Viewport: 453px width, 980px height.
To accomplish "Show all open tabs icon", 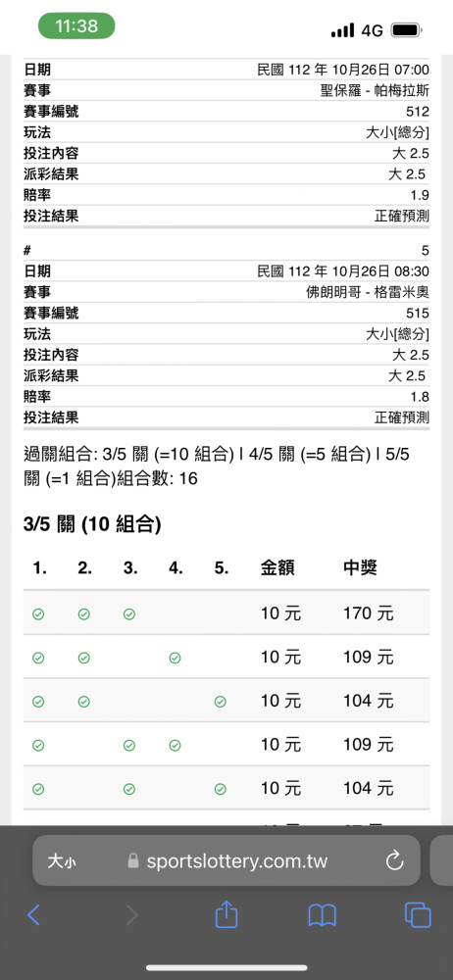I will point(418,915).
